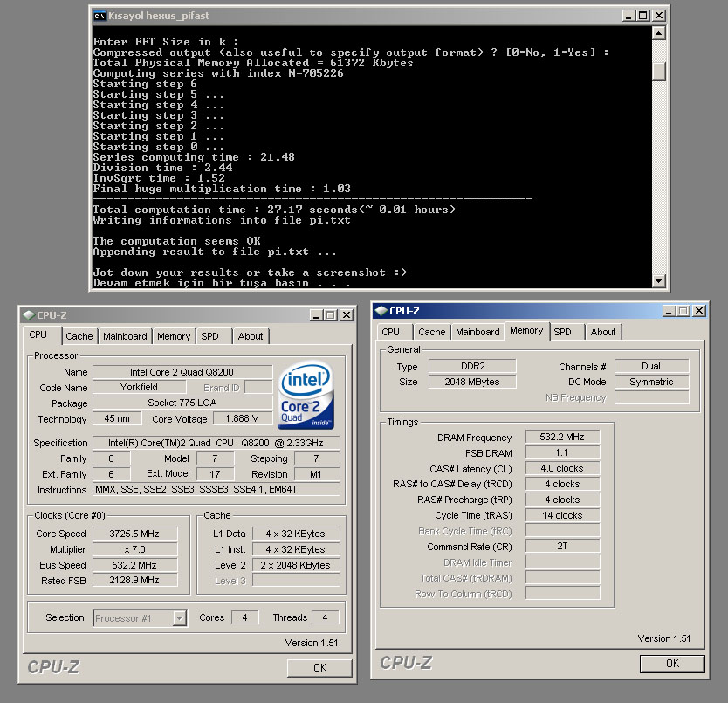
Task: Minimize the right CPU-Z Memory window
Action: (669, 310)
